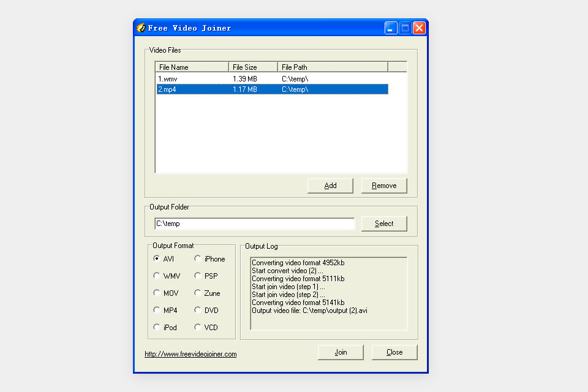Select Zune as output format
The width and height of the screenshot is (588, 392).
[x=197, y=293]
